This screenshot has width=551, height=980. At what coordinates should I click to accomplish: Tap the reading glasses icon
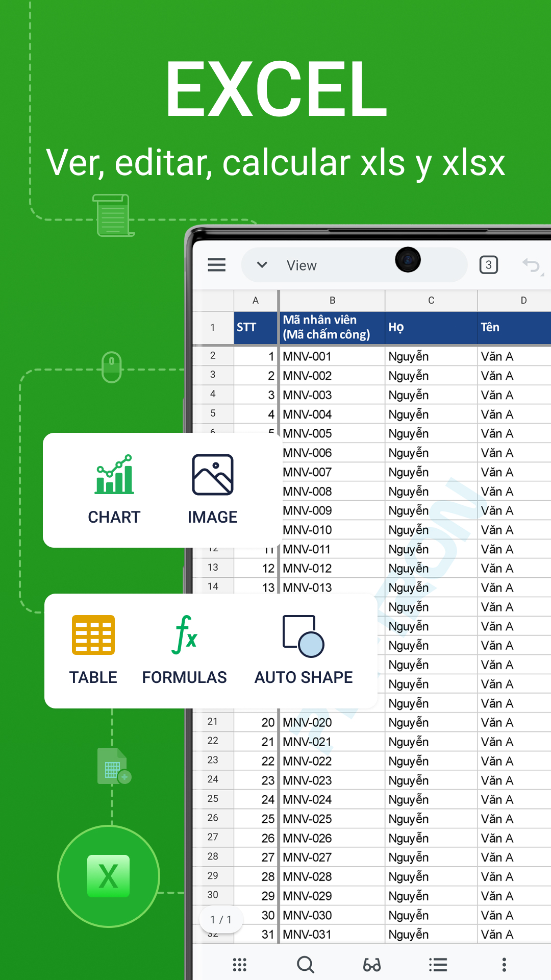click(x=372, y=965)
